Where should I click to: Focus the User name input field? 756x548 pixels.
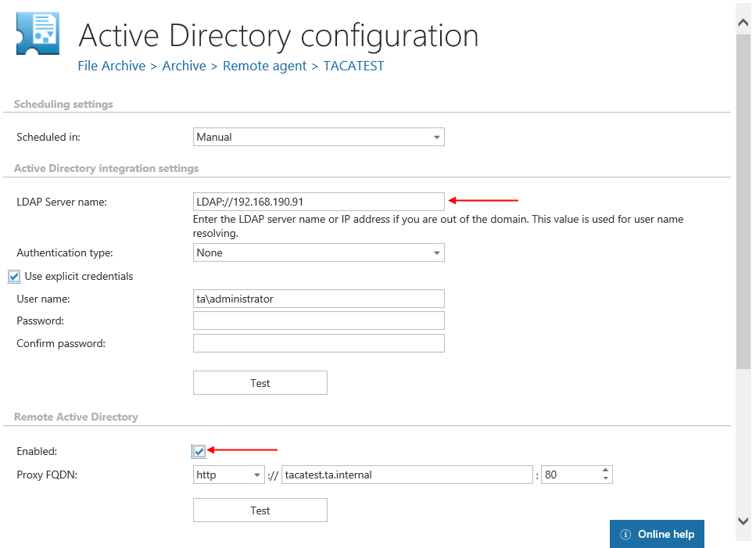[318, 299]
